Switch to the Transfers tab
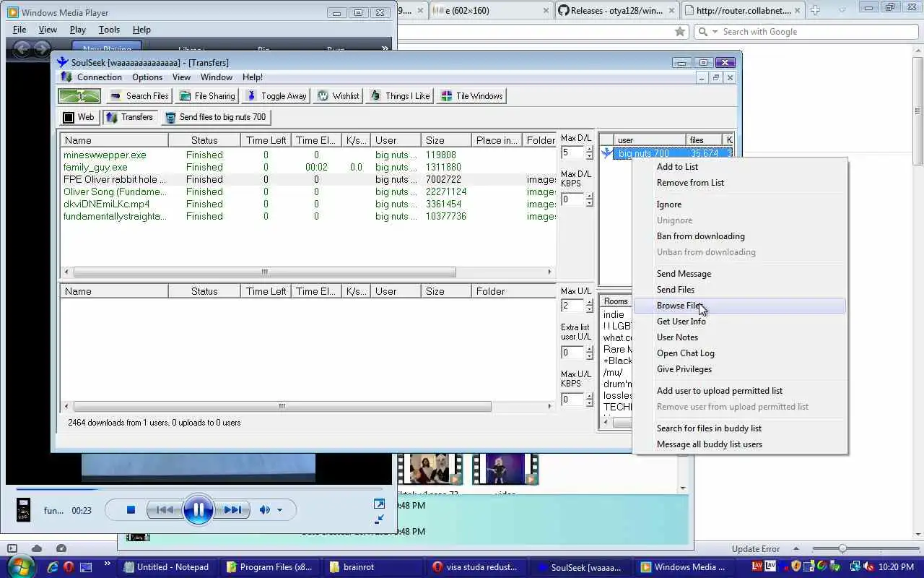924x578 pixels. click(130, 117)
